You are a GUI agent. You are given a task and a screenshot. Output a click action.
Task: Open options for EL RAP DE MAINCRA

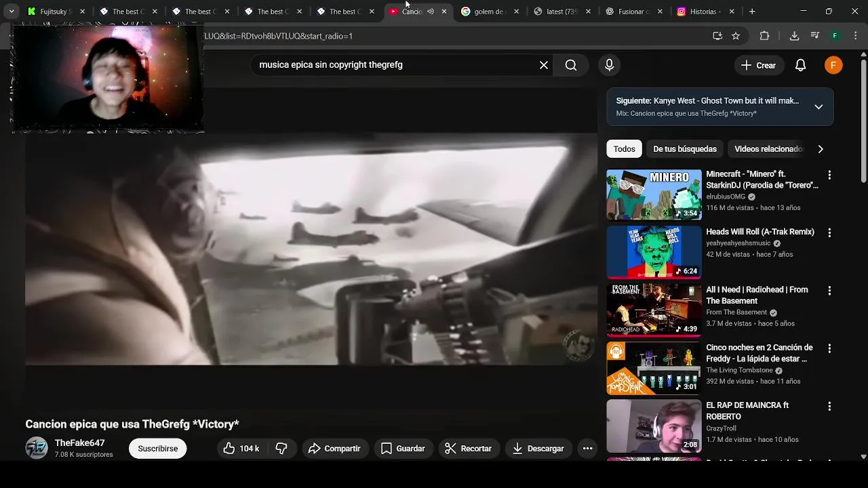(829, 406)
